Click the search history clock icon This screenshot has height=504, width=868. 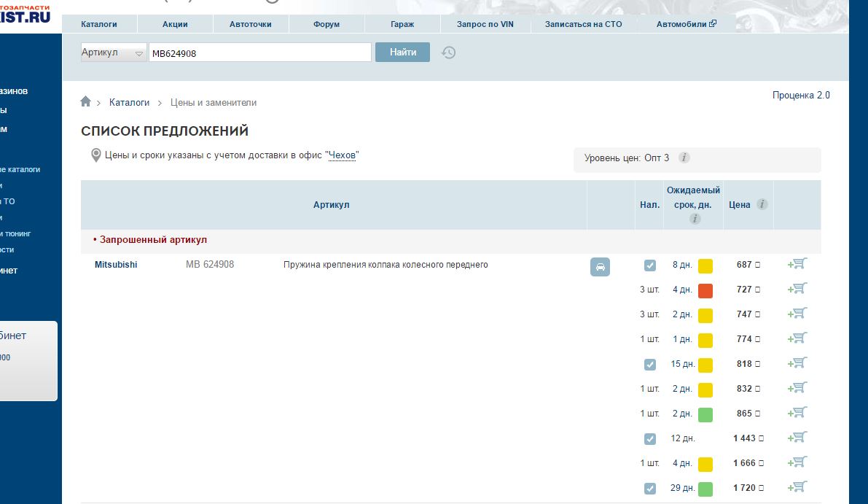pyautogui.click(x=449, y=53)
